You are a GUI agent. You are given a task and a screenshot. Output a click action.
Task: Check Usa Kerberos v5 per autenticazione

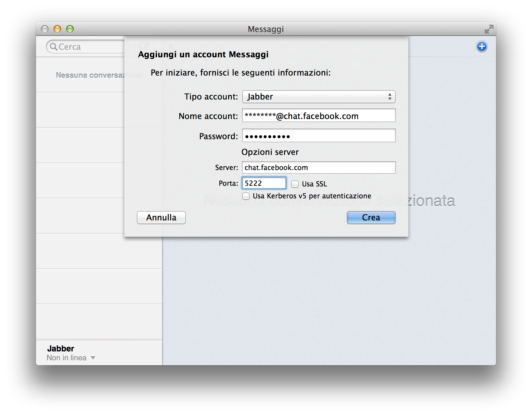pyautogui.click(x=246, y=196)
